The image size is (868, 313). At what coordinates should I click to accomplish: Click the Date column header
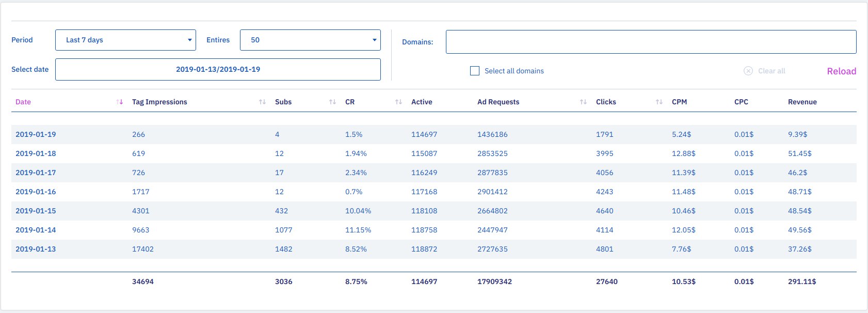click(23, 102)
